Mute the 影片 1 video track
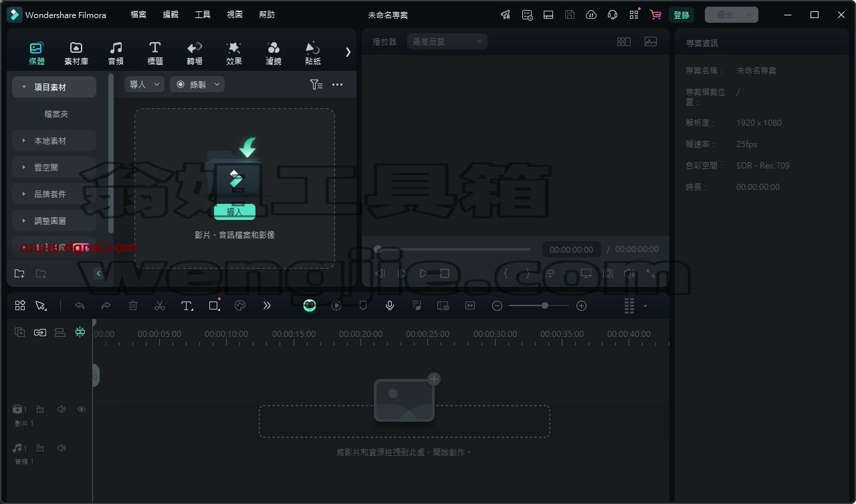The height and width of the screenshot is (504, 856). [x=62, y=409]
